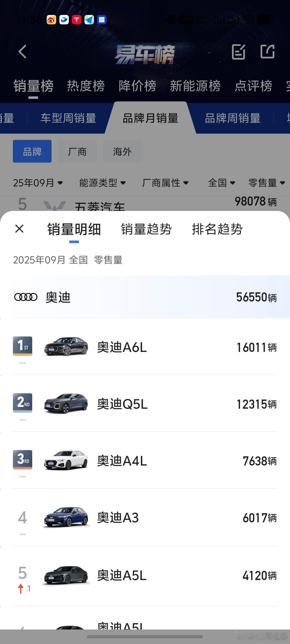Viewport: 290px width, 644px height.
Task: Open the edit note icon
Action: click(238, 52)
